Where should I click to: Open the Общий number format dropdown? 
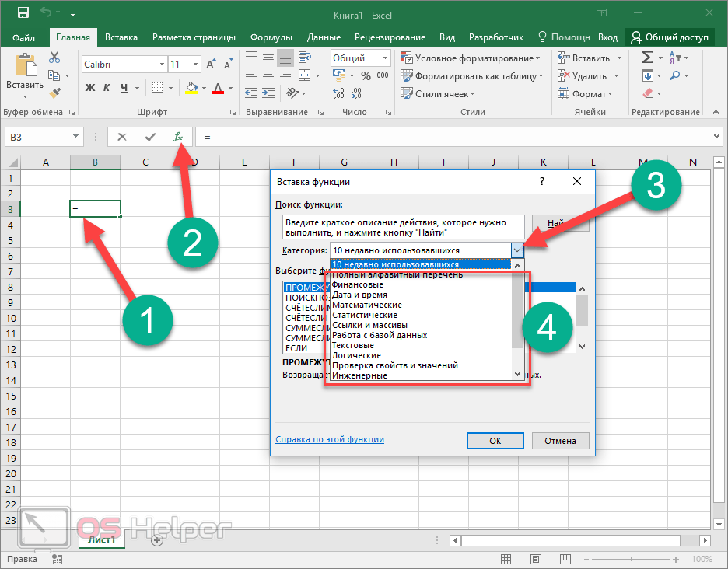click(385, 58)
